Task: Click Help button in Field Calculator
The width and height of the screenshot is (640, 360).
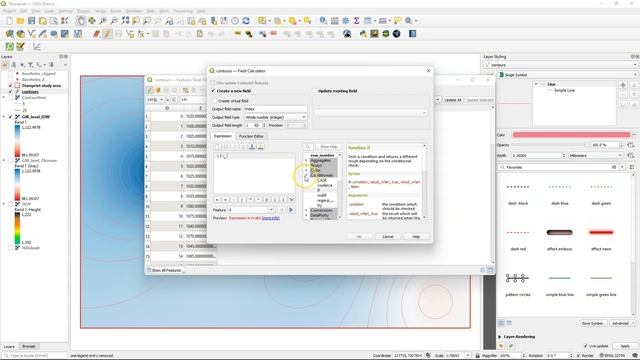Action: 416,236
